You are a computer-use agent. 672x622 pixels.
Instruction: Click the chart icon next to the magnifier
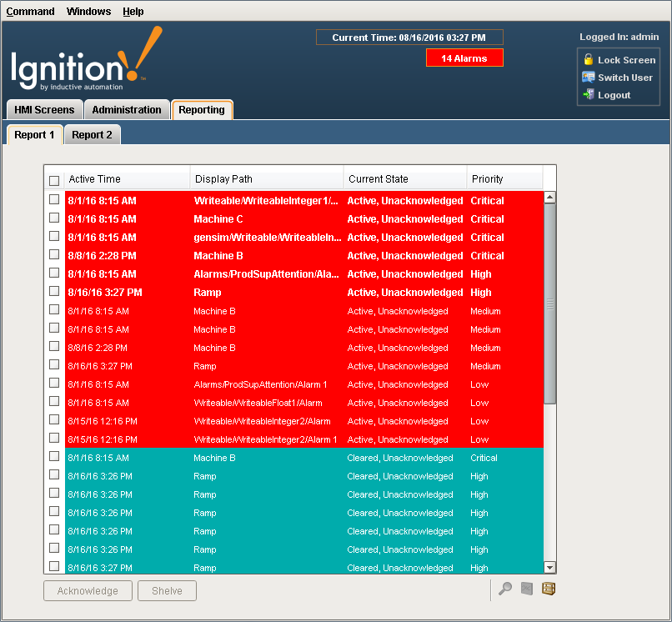tap(526, 589)
